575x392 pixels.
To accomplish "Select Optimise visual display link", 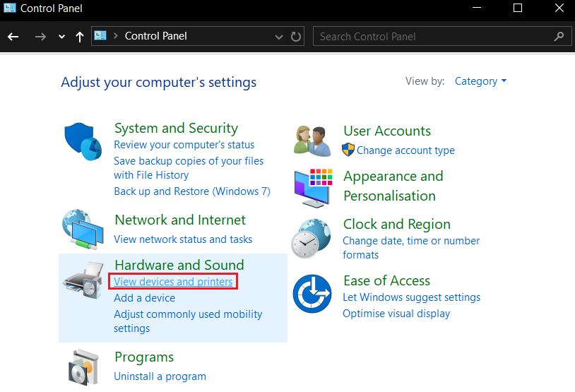I will click(396, 314).
